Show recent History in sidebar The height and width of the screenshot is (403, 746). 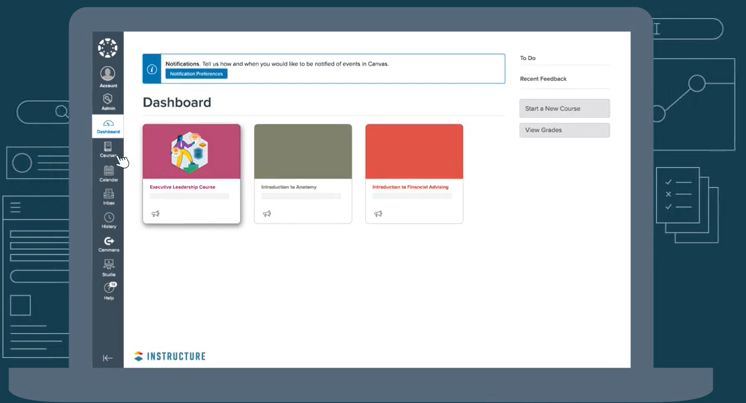click(108, 220)
